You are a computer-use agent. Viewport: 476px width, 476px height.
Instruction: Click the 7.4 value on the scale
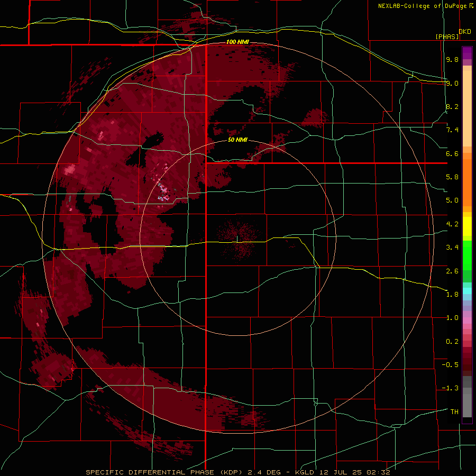[x=452, y=130]
